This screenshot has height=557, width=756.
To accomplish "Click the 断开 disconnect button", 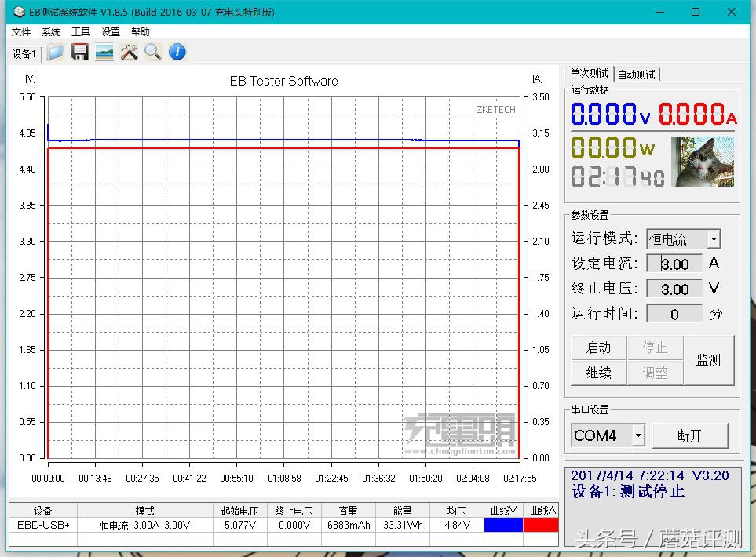I will coord(690,435).
